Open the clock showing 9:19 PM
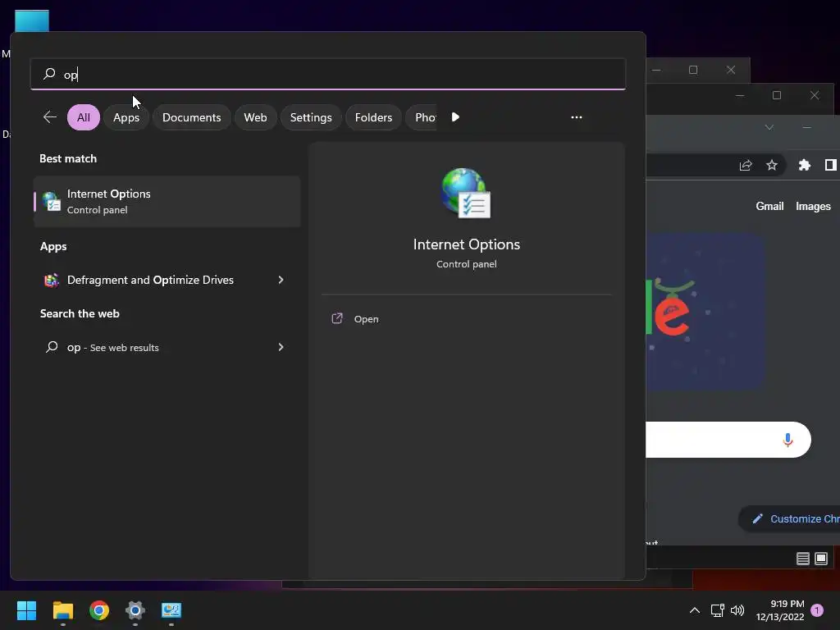The width and height of the screenshot is (840, 630). tap(780, 610)
